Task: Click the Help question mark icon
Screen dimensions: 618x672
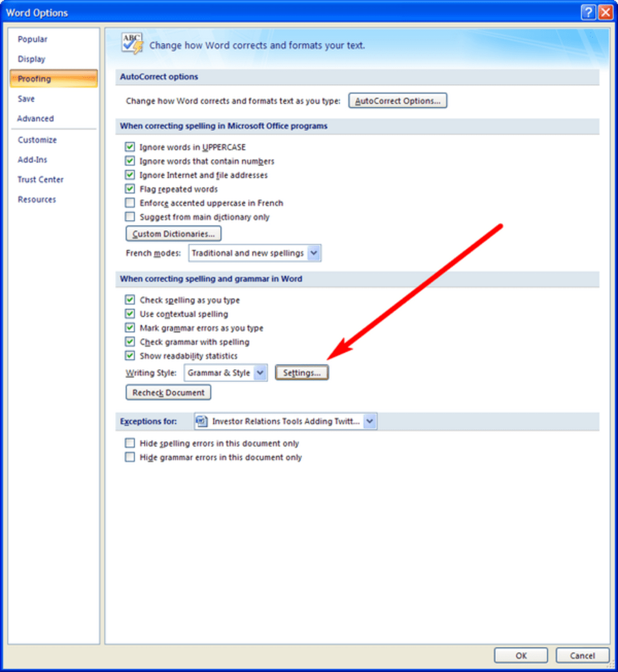Action: click(588, 12)
